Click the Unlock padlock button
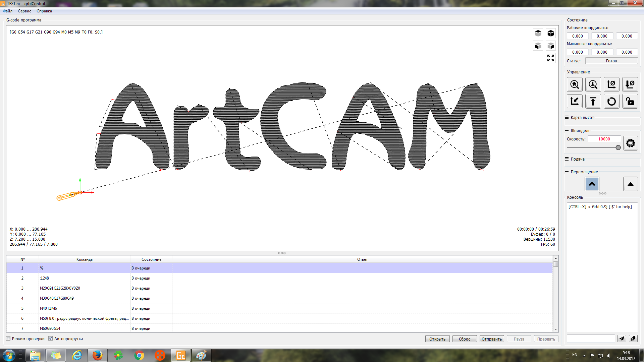Screen dimensions: 644x362 [x=630, y=102]
